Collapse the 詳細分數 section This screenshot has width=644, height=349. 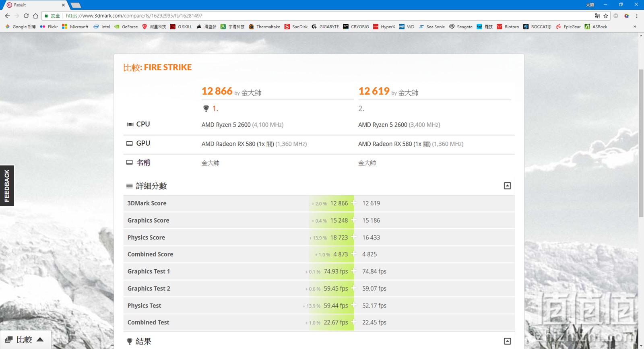click(508, 186)
